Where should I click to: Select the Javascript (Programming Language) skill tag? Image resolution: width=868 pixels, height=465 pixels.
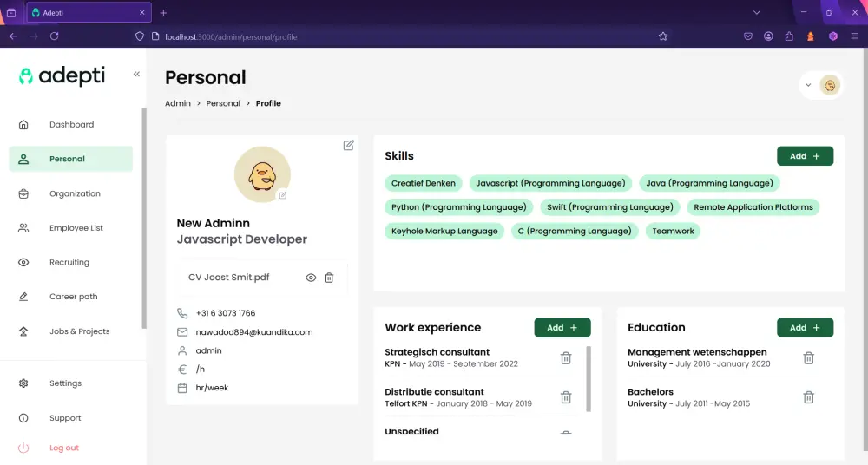(550, 183)
